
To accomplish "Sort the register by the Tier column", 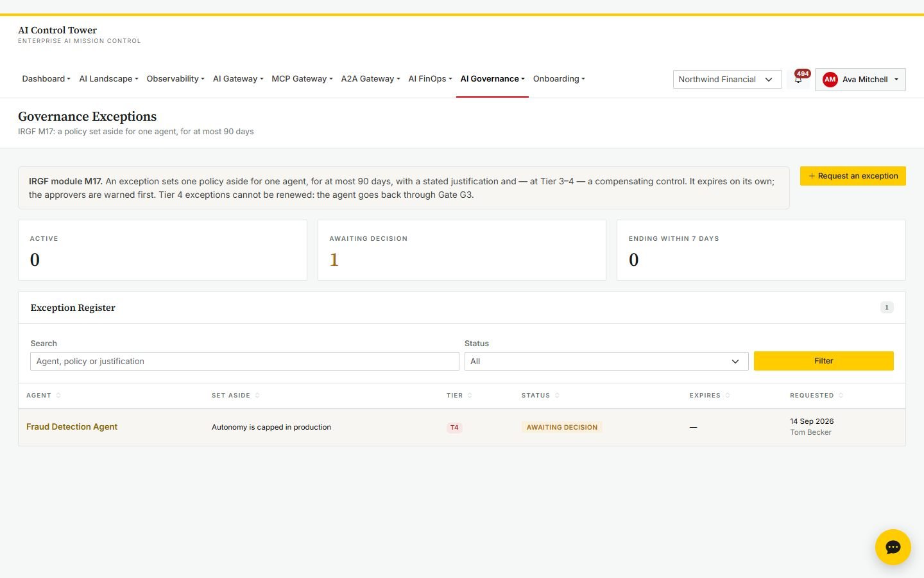I will [459, 396].
